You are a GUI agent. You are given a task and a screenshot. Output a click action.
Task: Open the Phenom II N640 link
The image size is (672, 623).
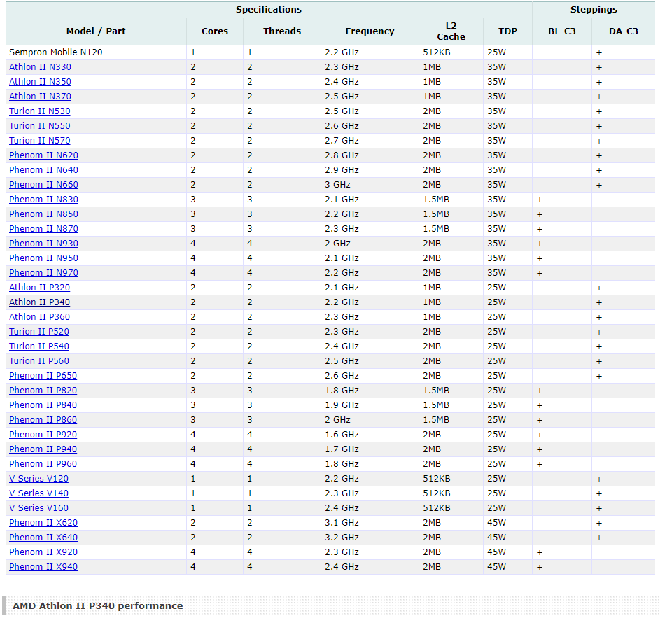coord(43,170)
